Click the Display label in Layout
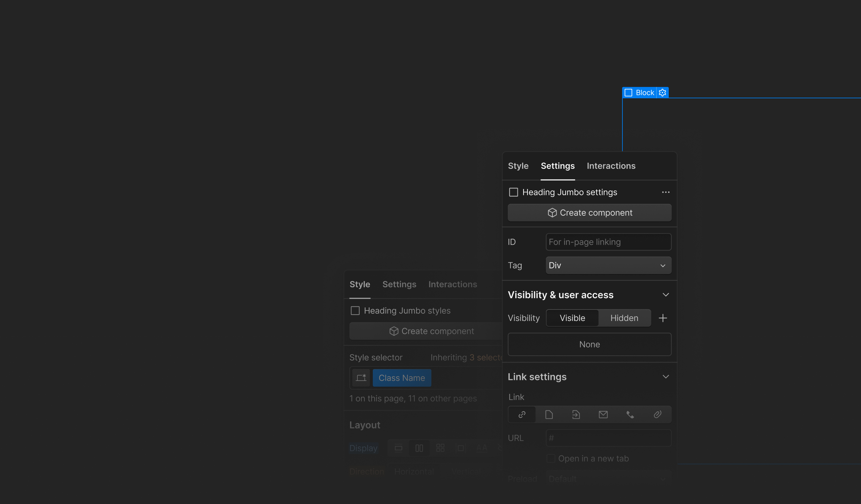This screenshot has height=504, width=861. click(x=363, y=448)
